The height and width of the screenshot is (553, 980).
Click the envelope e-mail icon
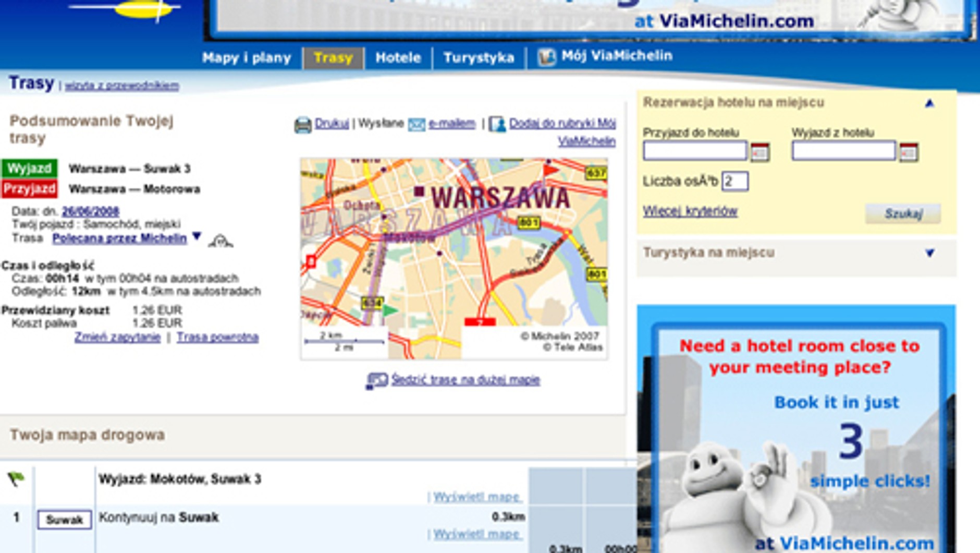416,124
